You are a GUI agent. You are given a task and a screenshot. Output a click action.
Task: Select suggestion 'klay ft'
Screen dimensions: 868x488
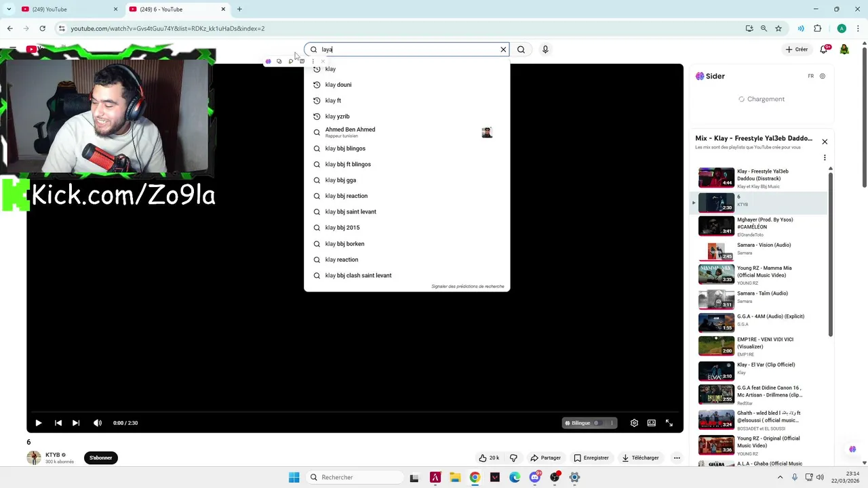(x=407, y=100)
